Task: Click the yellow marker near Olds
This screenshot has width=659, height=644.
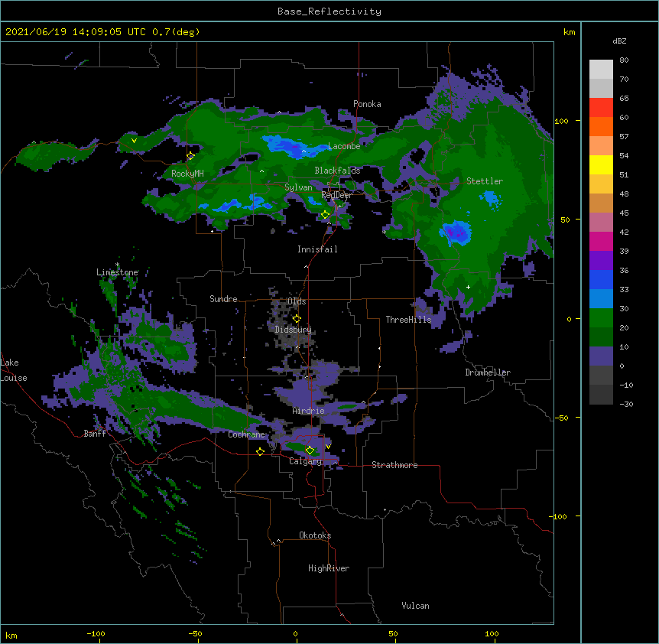Action: 297,319
